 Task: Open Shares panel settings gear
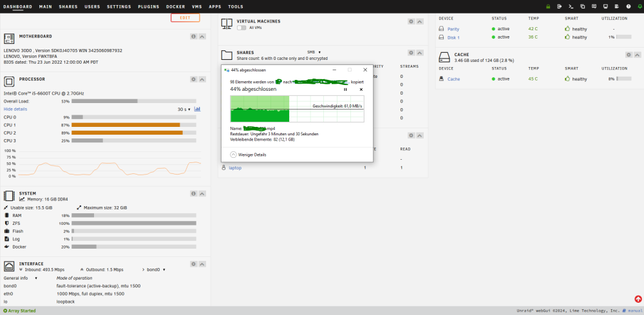pyautogui.click(x=411, y=53)
